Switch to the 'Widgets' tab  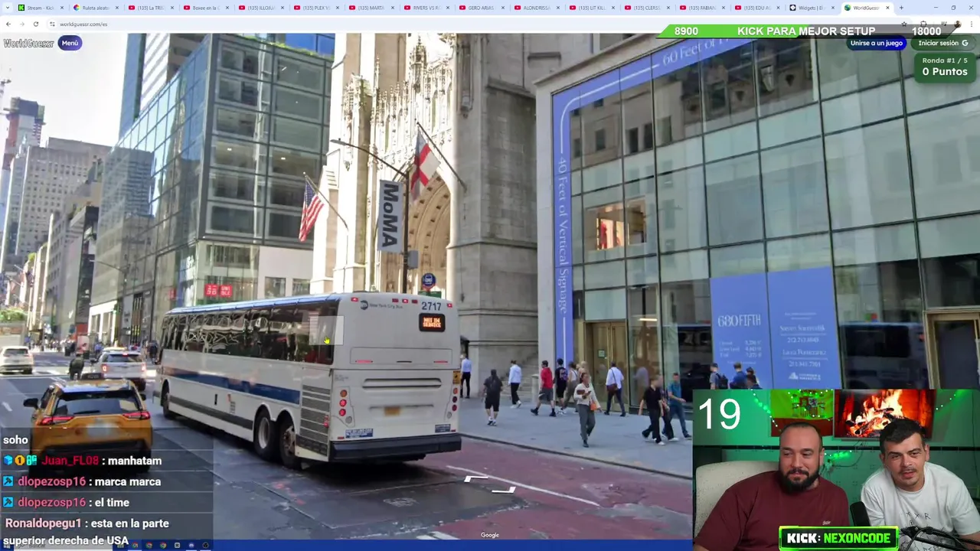tap(812, 8)
